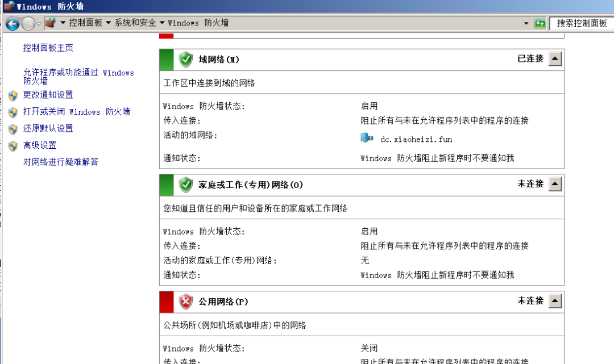Expand the arrow after 控制面板 breadcrumb
The width and height of the screenshot is (614, 364).
tap(109, 23)
